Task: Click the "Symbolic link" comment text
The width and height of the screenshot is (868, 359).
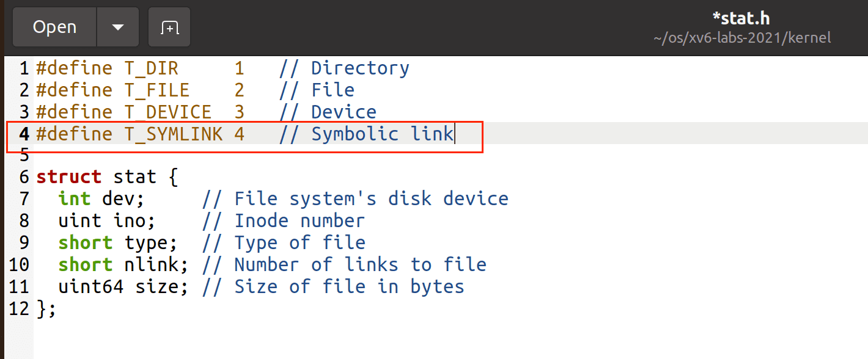Action: (x=382, y=134)
